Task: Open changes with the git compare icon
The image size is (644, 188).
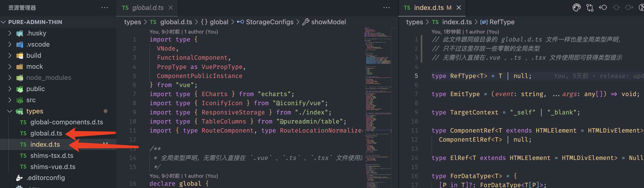Action: pyautogui.click(x=590, y=8)
